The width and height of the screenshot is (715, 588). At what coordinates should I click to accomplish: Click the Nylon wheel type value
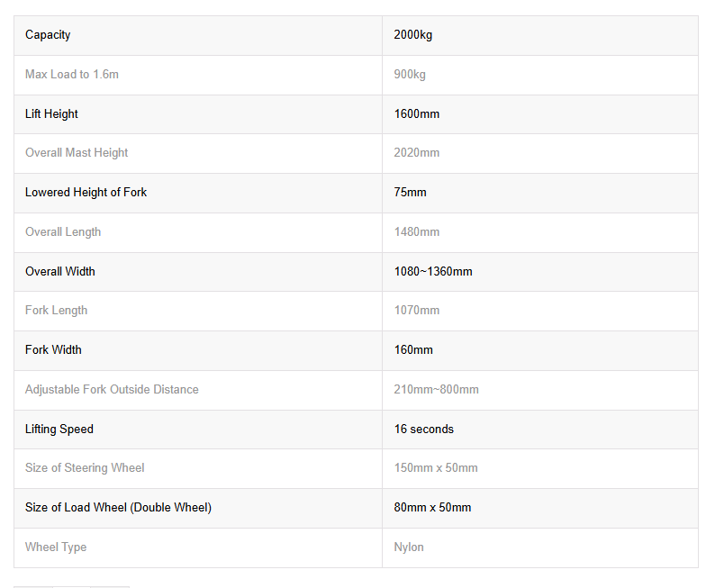coord(409,547)
